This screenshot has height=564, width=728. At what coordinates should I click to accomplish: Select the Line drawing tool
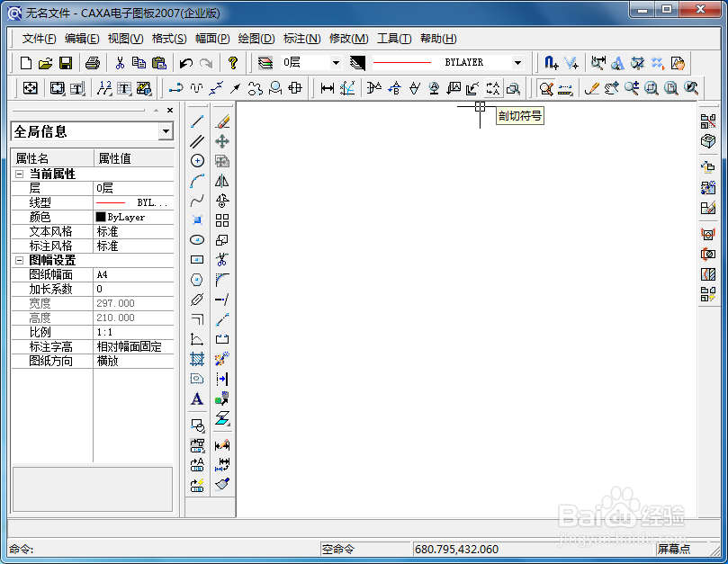[x=197, y=121]
